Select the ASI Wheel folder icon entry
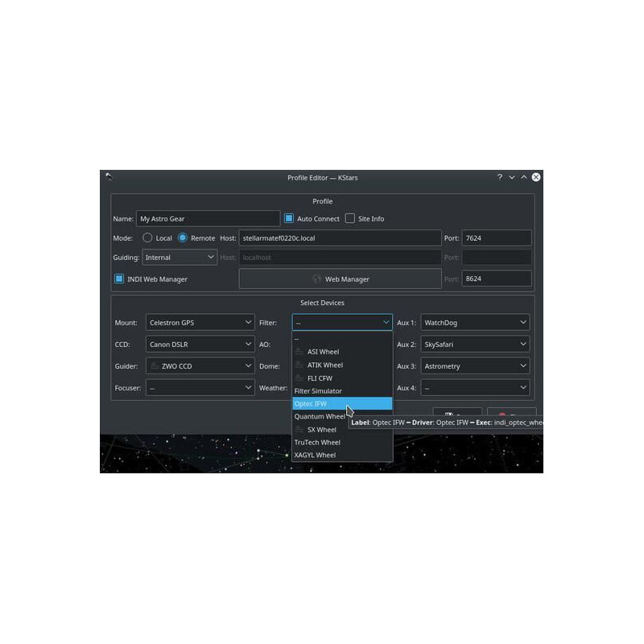Image resolution: width=644 pixels, height=644 pixels. tap(299, 352)
